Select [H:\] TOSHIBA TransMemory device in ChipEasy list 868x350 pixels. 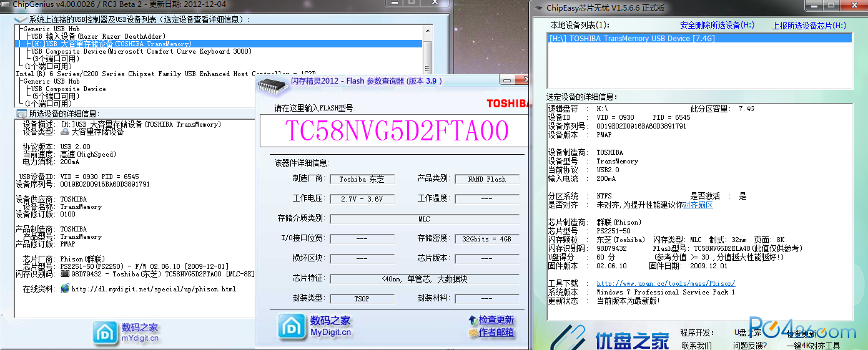click(699, 38)
